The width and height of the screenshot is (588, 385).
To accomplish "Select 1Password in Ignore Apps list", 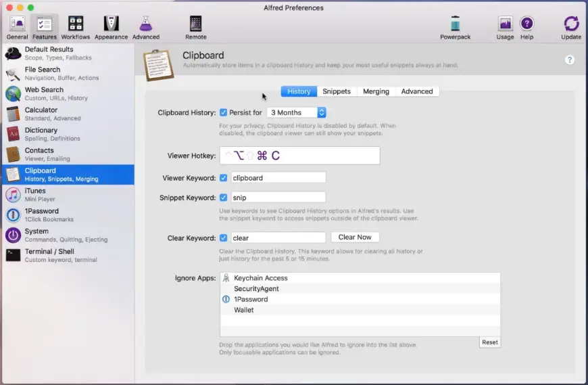I will [x=360, y=300].
